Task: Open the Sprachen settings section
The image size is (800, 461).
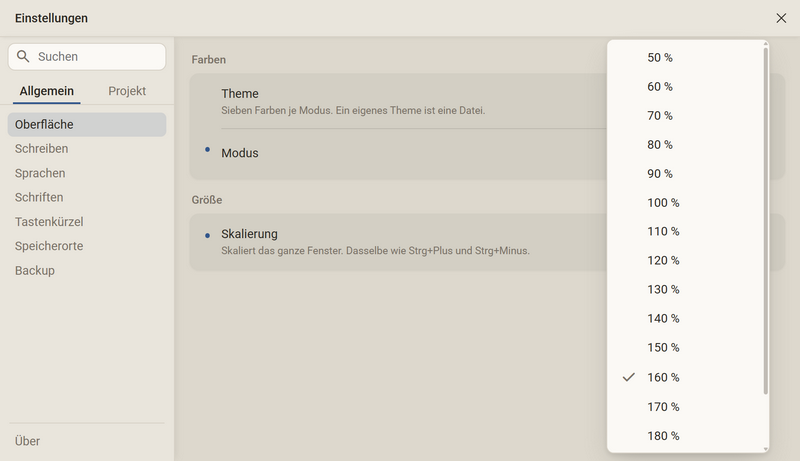Action: pyautogui.click(x=87, y=173)
